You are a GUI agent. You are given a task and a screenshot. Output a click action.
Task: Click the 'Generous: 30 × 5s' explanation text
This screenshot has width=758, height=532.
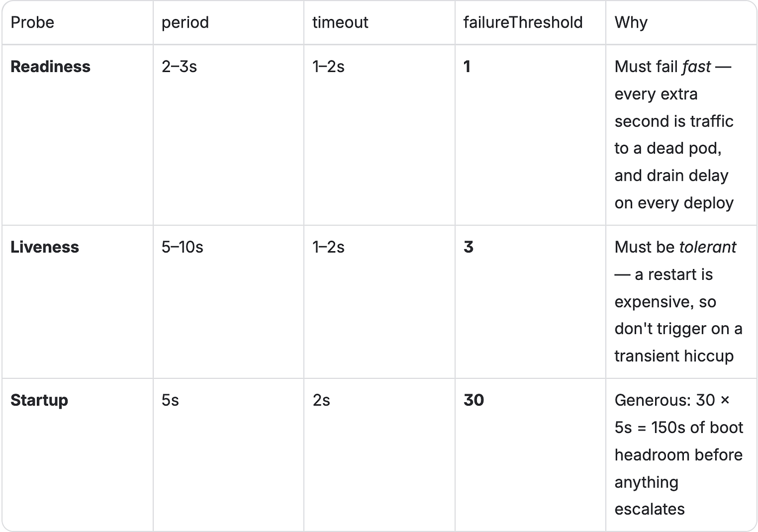click(x=679, y=455)
